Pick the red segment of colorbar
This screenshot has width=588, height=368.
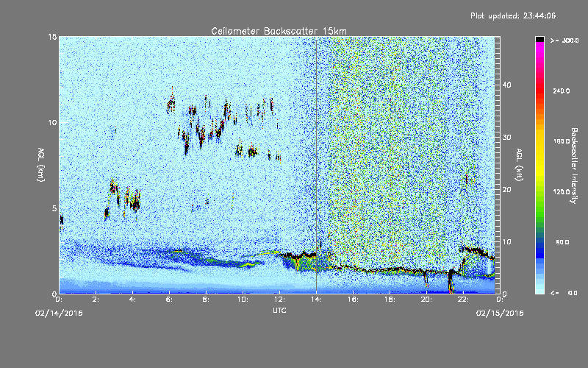tap(539, 90)
